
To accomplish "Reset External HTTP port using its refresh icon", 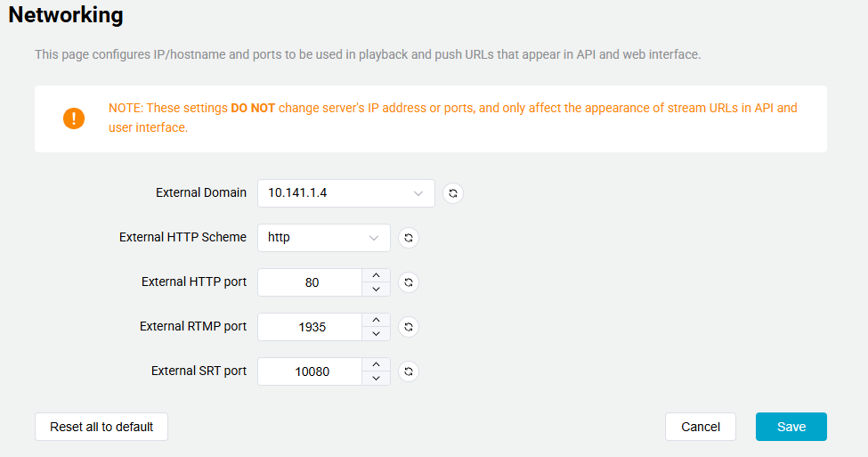I will point(409,282).
